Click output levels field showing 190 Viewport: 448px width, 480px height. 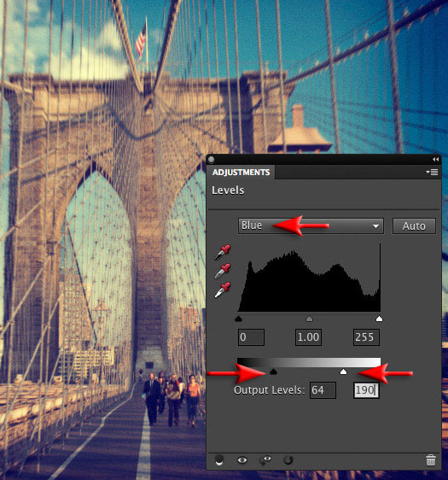click(x=366, y=390)
